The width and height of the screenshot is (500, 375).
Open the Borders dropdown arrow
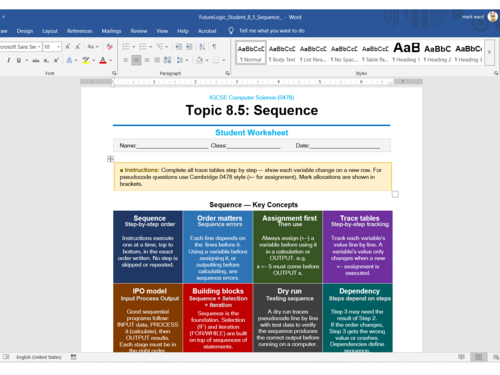click(x=224, y=60)
